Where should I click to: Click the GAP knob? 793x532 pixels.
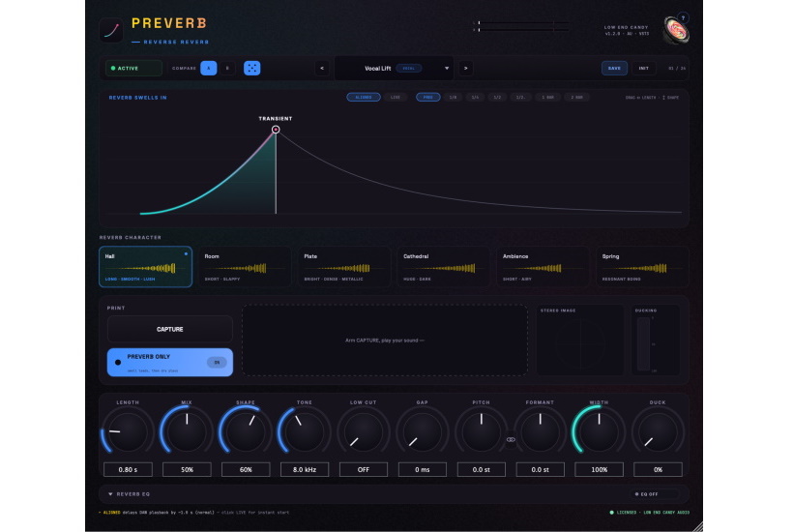(423, 432)
